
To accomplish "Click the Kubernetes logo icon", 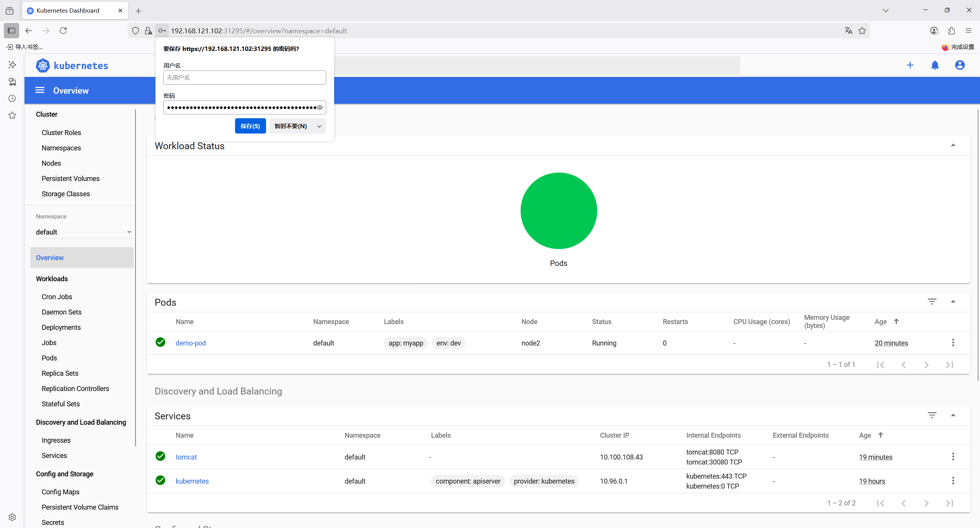I will click(x=43, y=65).
